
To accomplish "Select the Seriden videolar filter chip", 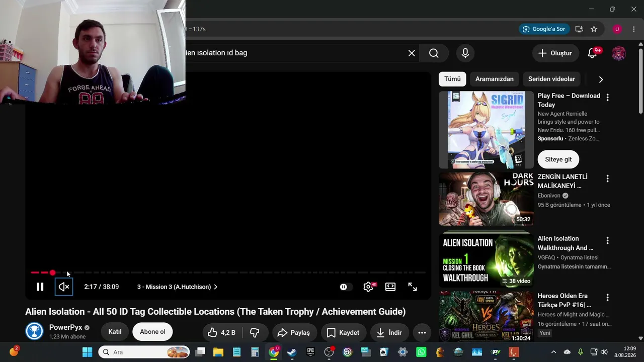I will point(551,79).
